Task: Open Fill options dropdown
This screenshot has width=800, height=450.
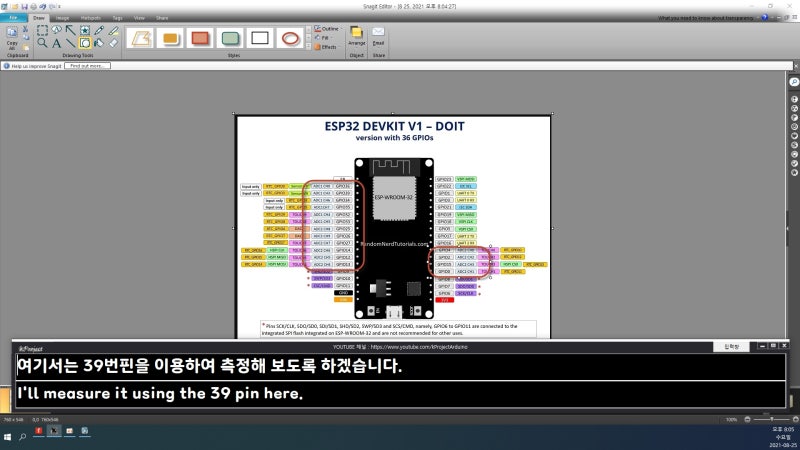Action: pos(322,38)
